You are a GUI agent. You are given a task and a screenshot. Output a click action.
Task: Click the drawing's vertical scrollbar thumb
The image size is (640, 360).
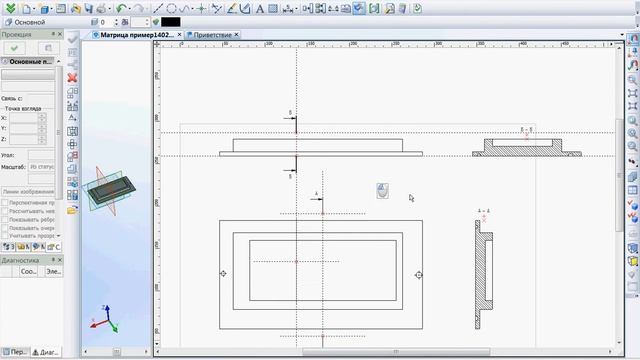tap(620, 176)
